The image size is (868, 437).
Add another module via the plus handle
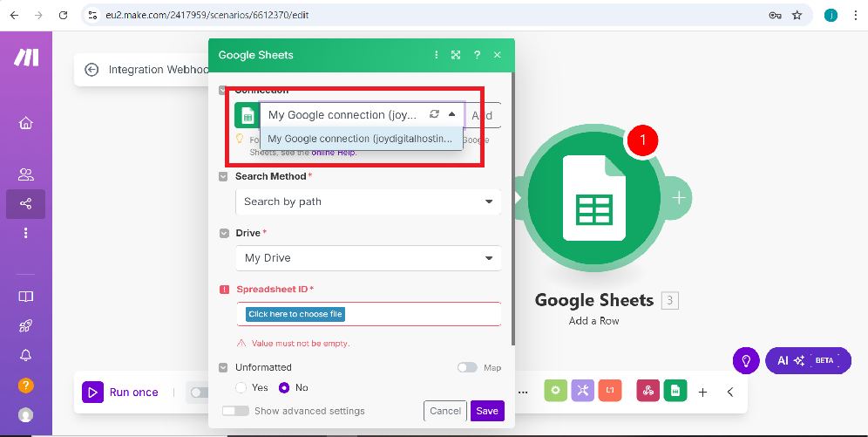tap(679, 198)
